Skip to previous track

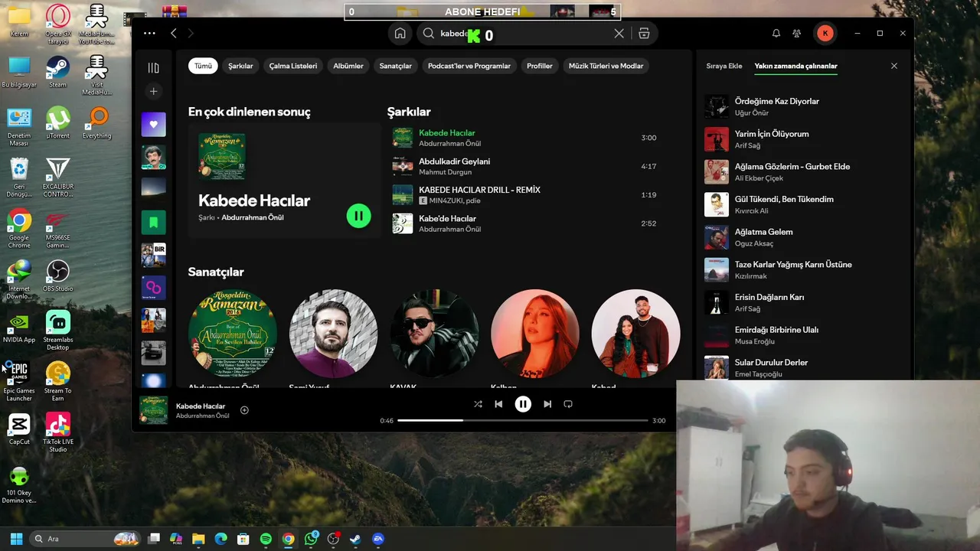pyautogui.click(x=498, y=404)
